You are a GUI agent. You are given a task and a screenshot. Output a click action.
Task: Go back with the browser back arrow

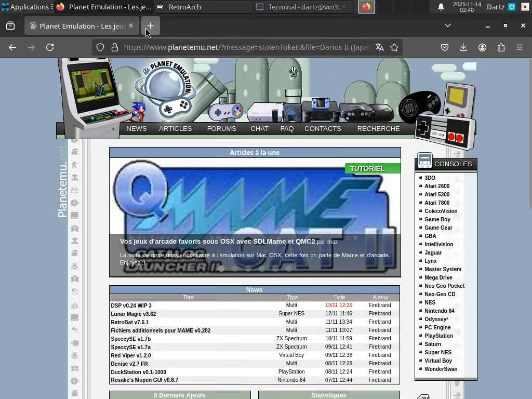coord(12,47)
